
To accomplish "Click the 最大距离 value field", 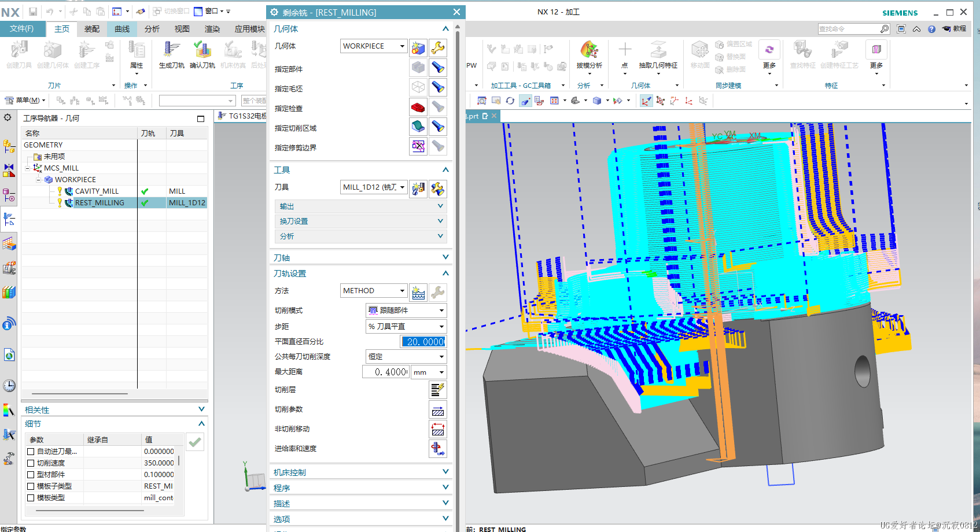I will click(386, 372).
